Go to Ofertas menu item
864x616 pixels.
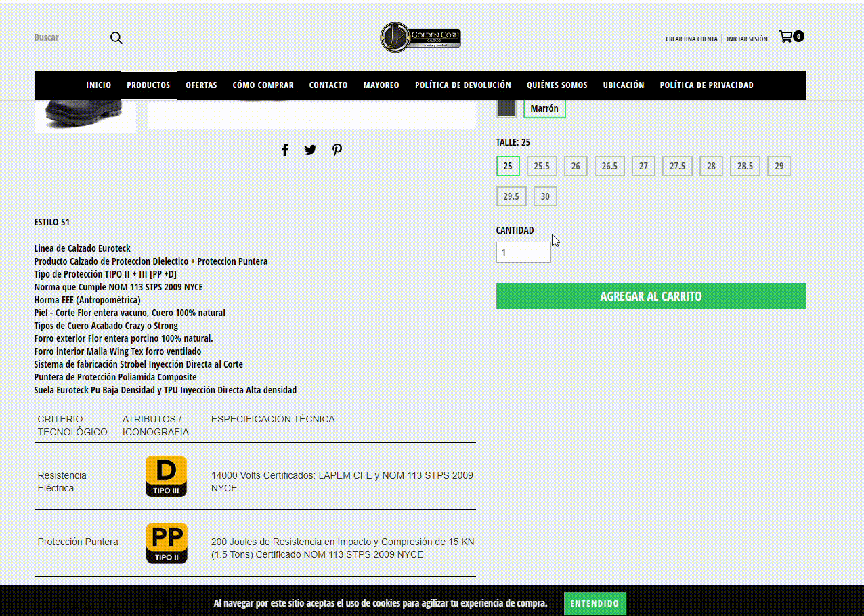[x=201, y=85]
